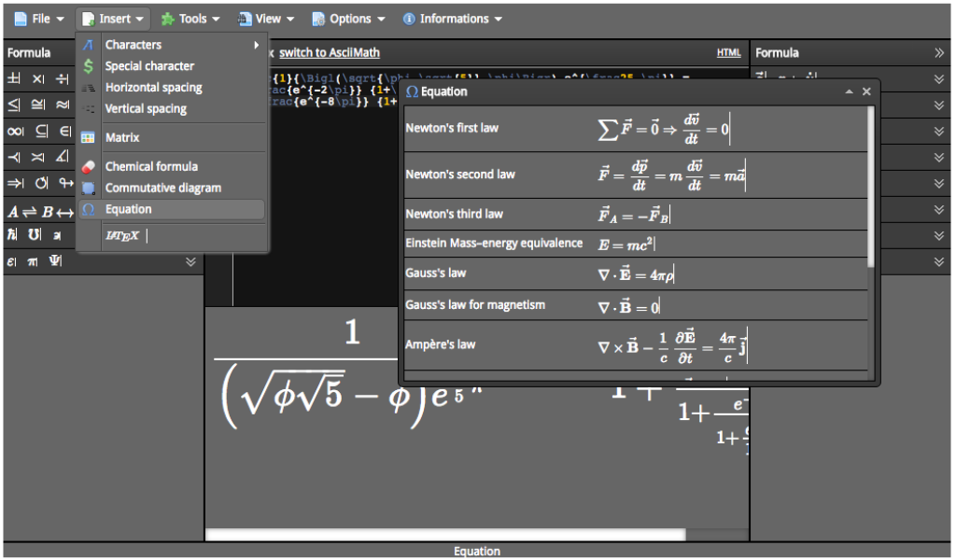Viewport: 956px width, 560px height.
Task: Insert the infinity symbol
Action: click(x=11, y=131)
